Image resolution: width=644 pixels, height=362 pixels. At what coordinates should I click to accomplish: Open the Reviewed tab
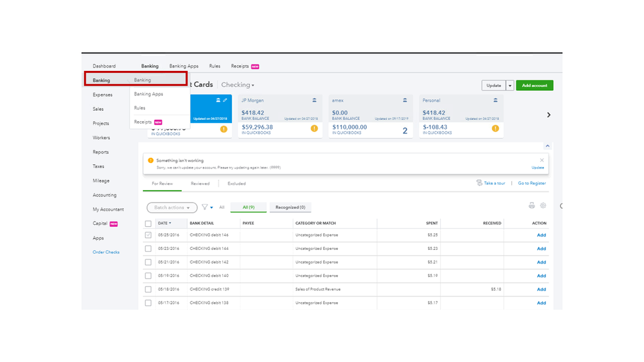click(200, 184)
